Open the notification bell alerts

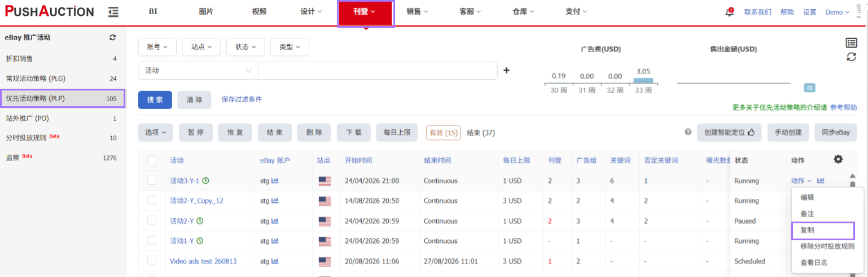coord(730,12)
